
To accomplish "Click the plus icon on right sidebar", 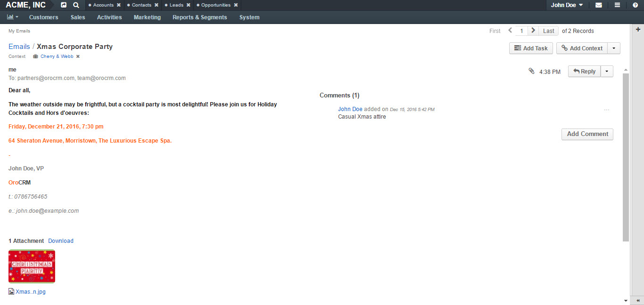I will tap(638, 29).
